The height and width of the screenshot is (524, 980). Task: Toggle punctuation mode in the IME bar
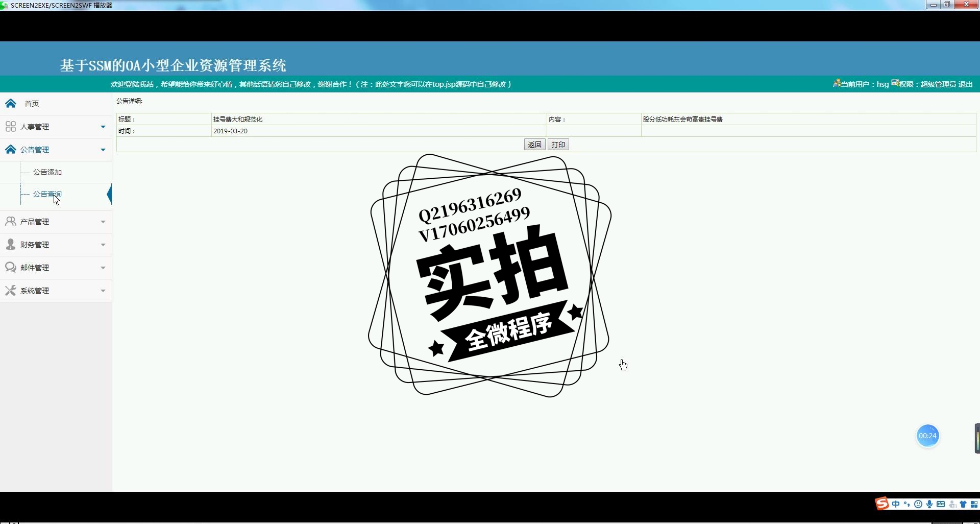pos(907,504)
